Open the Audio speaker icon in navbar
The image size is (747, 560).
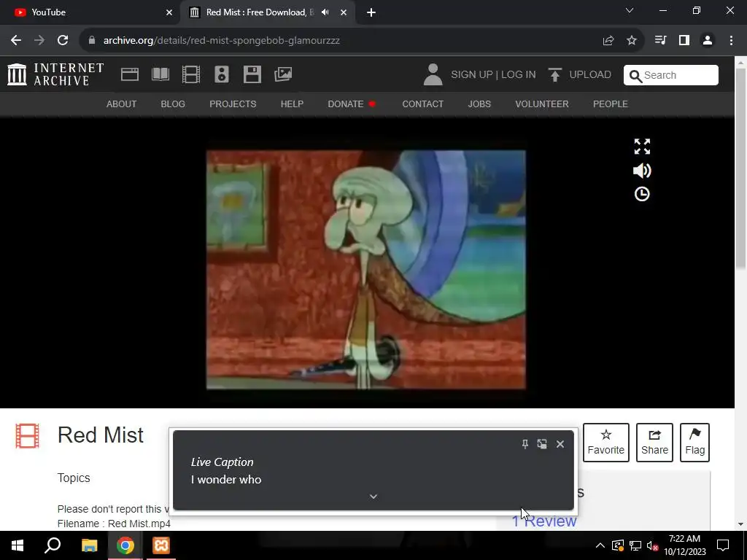(222, 74)
